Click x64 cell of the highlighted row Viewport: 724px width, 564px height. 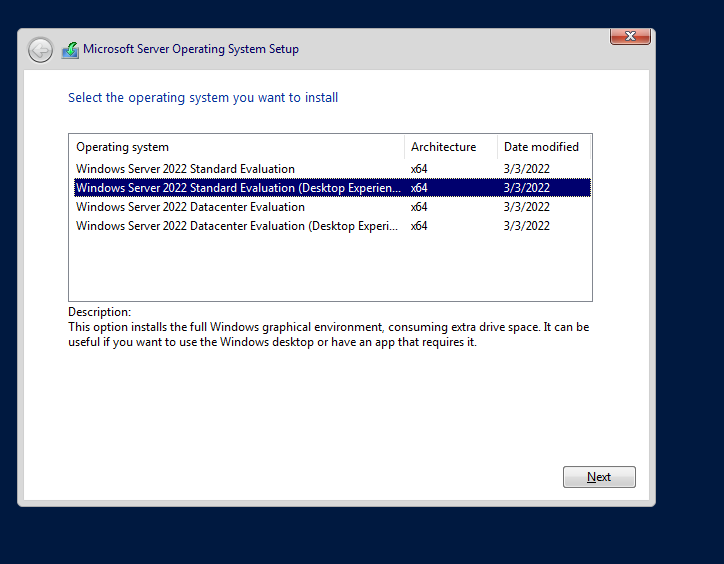point(419,188)
